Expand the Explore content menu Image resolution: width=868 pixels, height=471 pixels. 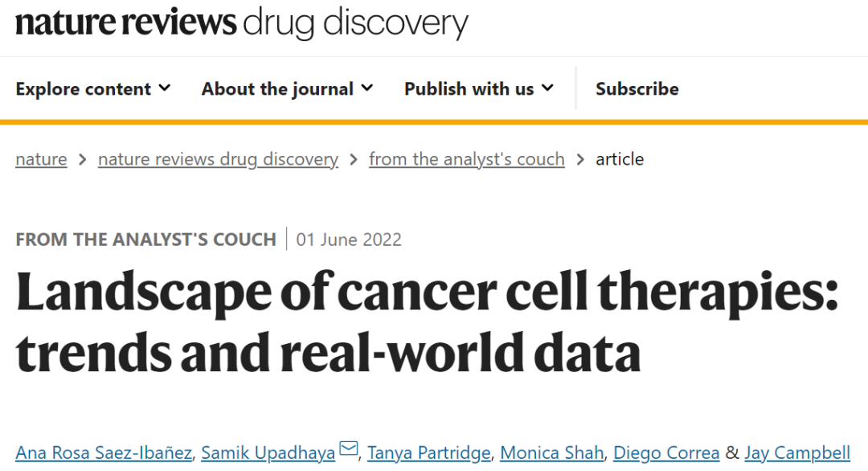[x=93, y=88]
